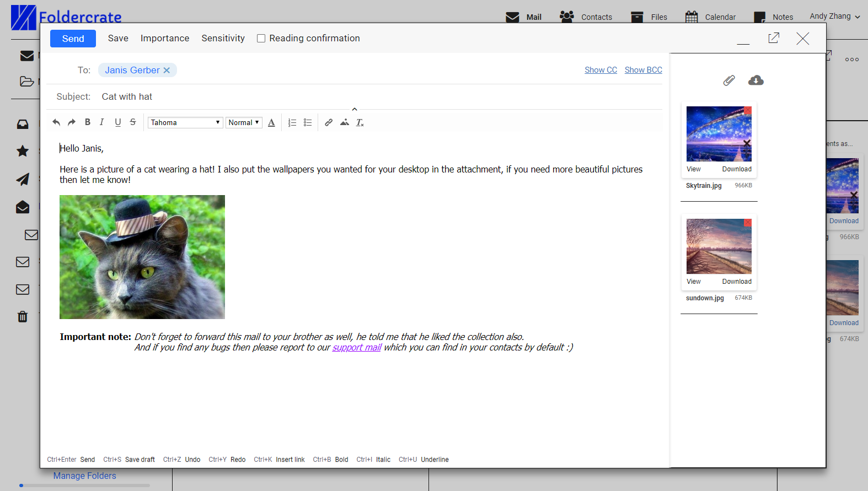Click the horizontal scrollbar below Manage Folders
Viewport: 868px width, 491px height.
pos(85,485)
